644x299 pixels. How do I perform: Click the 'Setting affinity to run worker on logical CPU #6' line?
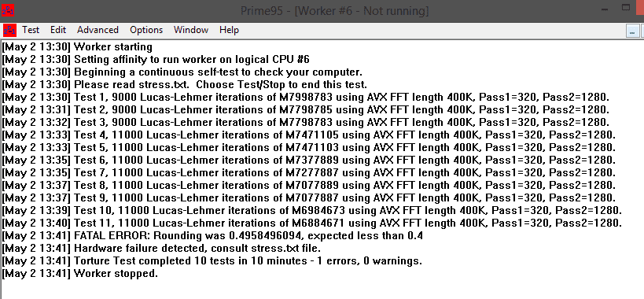[x=156, y=60]
